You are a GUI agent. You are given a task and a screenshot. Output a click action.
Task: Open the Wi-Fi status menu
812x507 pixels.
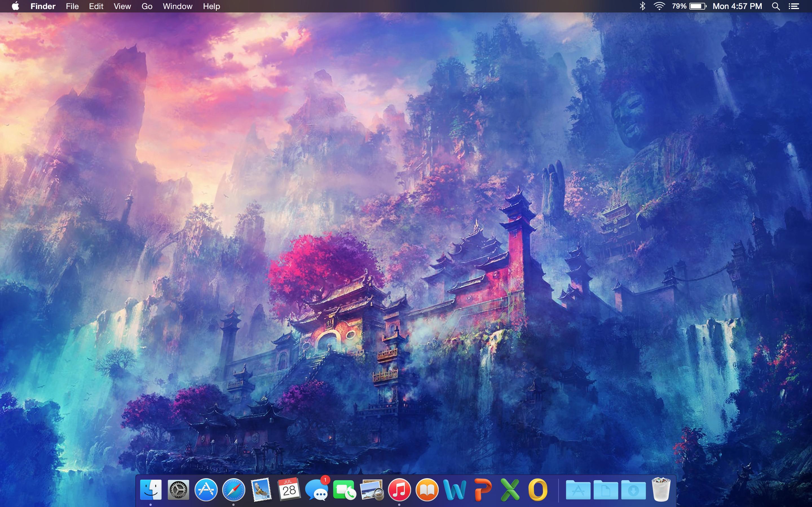point(659,6)
